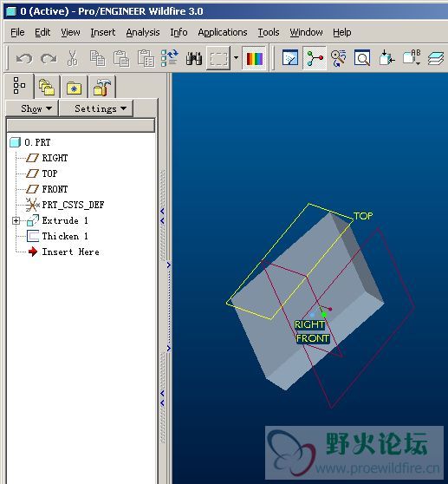Select RIGHT datum plane in tree
The height and width of the screenshot is (484, 448).
click(x=55, y=158)
